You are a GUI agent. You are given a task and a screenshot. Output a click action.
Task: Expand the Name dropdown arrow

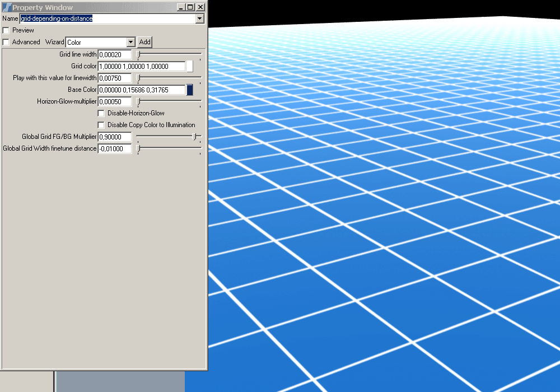(x=200, y=18)
